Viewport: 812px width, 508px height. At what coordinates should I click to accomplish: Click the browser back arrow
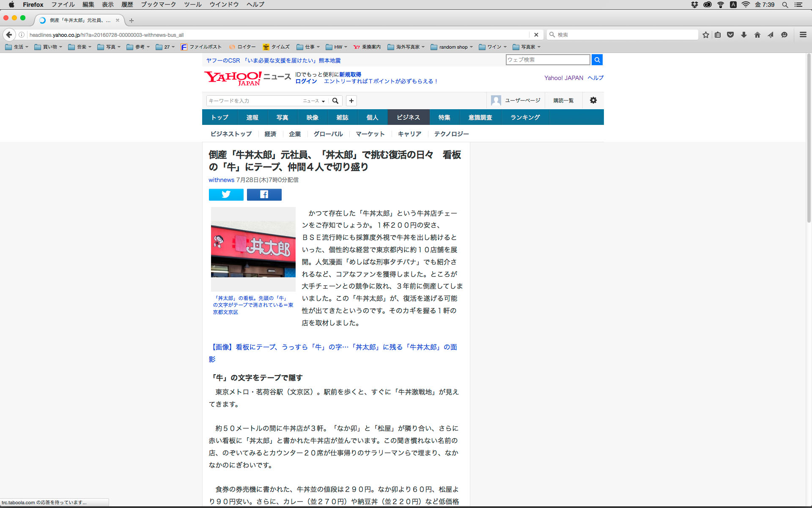[9, 35]
